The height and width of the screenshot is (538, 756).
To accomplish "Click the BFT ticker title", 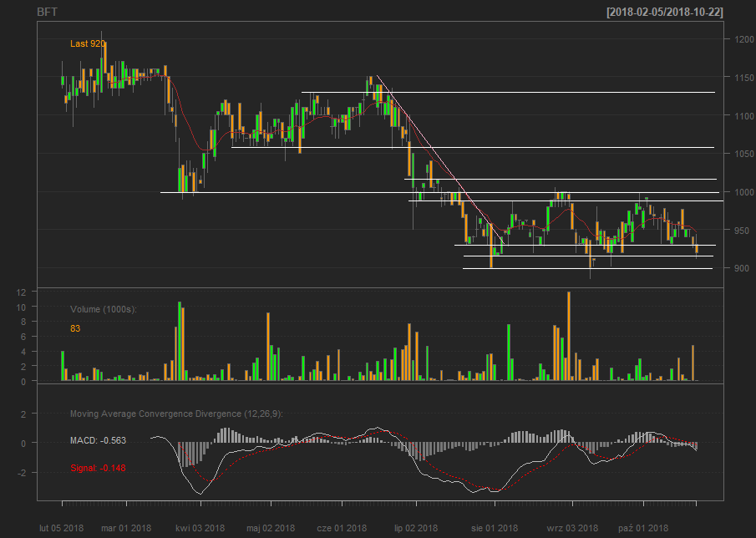I will click(x=48, y=12).
